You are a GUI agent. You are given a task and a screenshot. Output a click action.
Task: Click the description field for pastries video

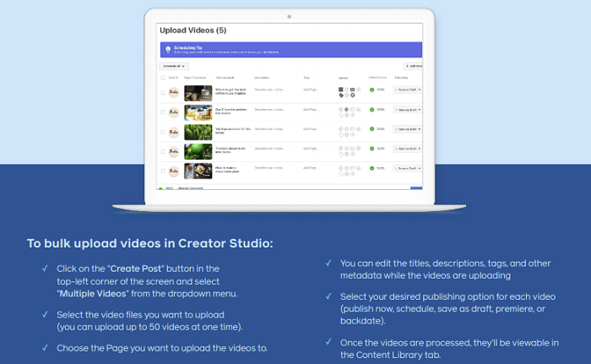[x=269, y=110]
